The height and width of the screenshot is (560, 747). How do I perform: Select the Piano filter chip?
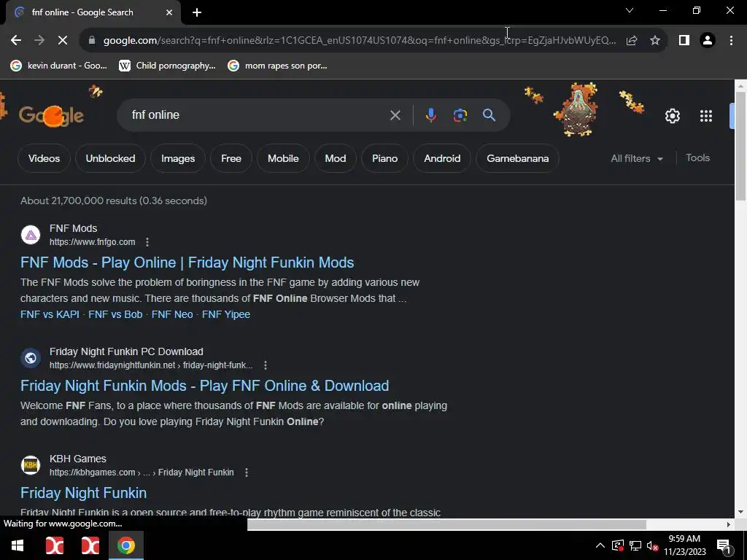[x=384, y=158]
